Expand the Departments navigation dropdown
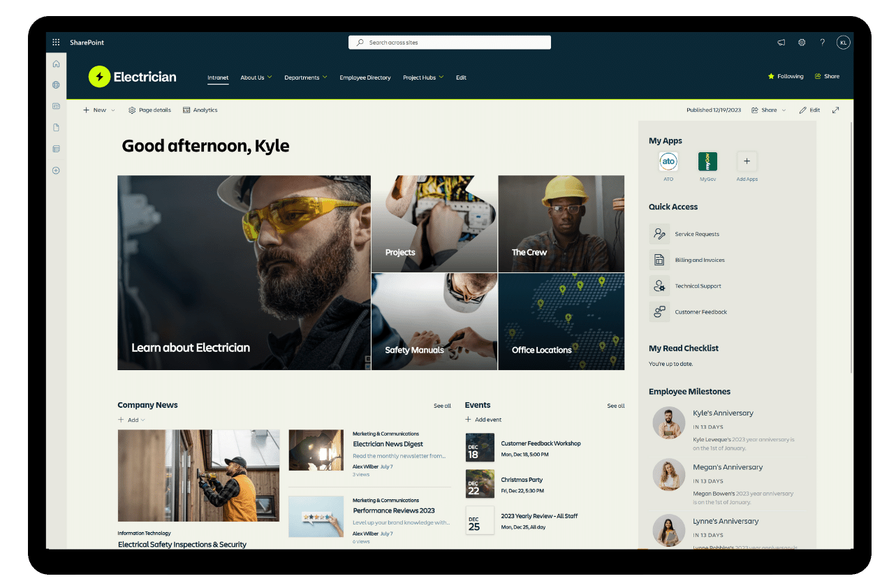The height and width of the screenshot is (588, 896). pos(305,78)
